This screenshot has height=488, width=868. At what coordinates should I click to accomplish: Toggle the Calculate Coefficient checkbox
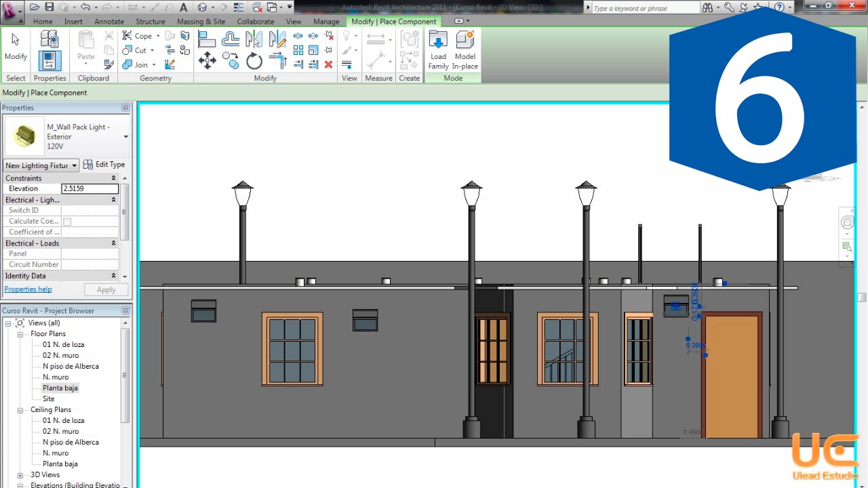tap(67, 222)
